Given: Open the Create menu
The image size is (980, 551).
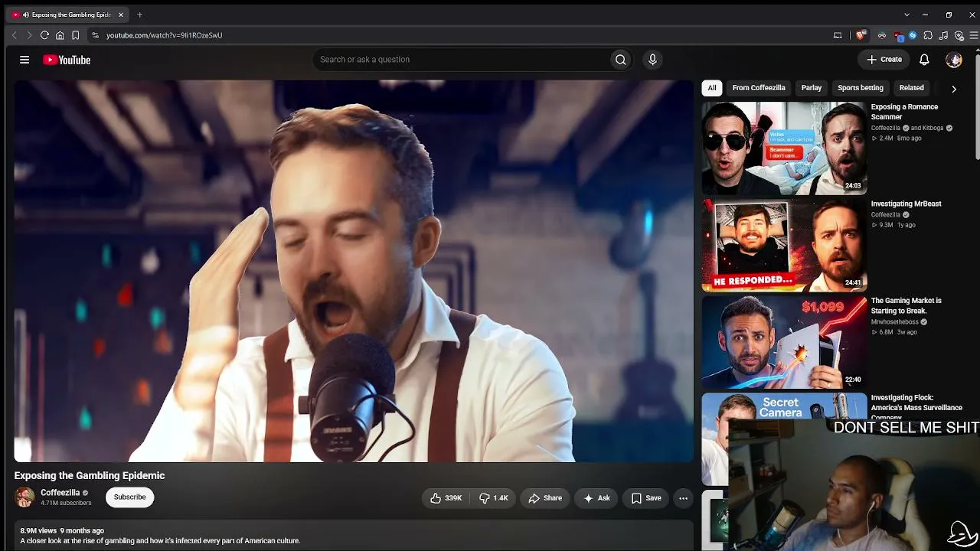Looking at the screenshot, I should [884, 60].
